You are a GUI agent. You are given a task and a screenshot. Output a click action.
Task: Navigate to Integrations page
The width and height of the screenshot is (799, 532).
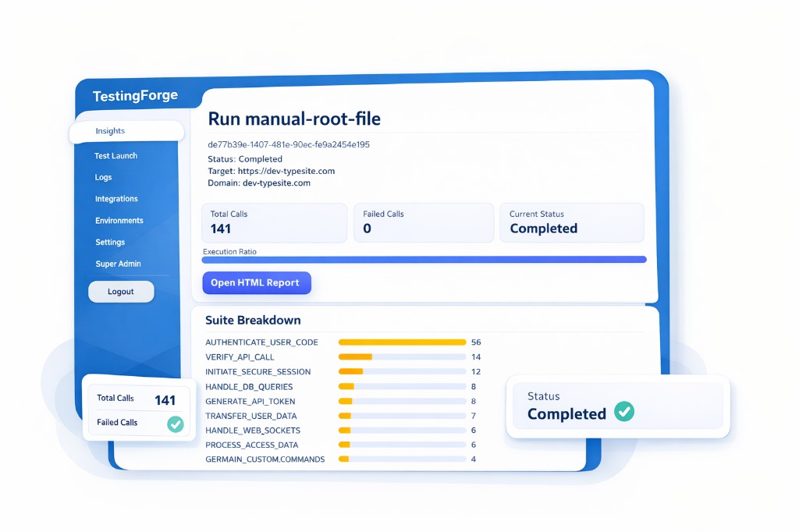point(116,199)
